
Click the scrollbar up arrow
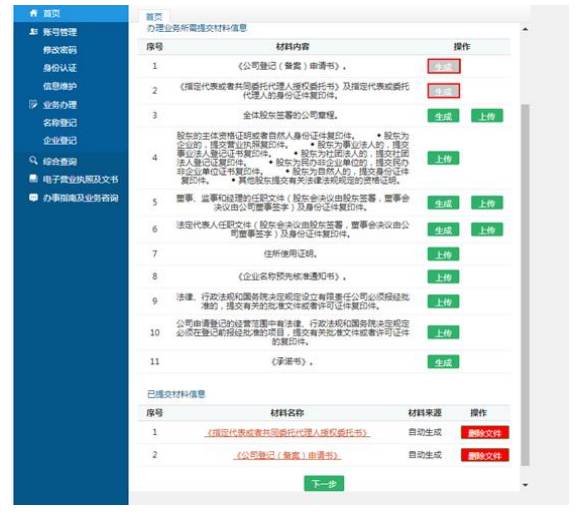[x=525, y=29]
